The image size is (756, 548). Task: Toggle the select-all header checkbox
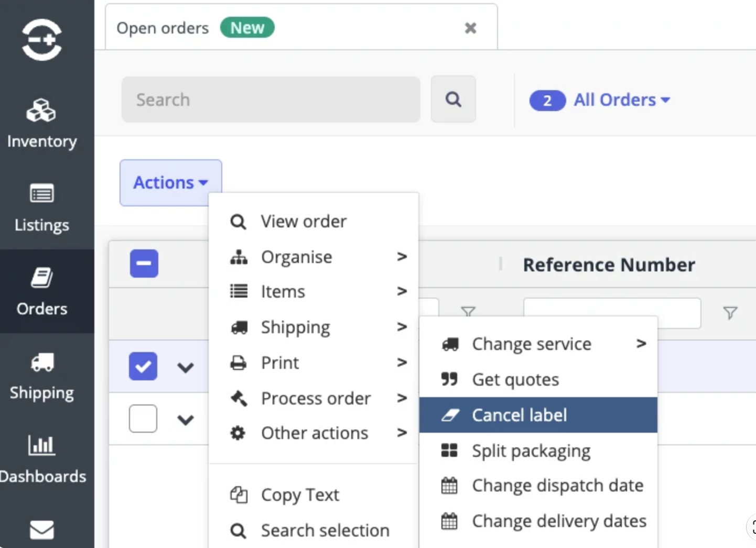click(144, 264)
